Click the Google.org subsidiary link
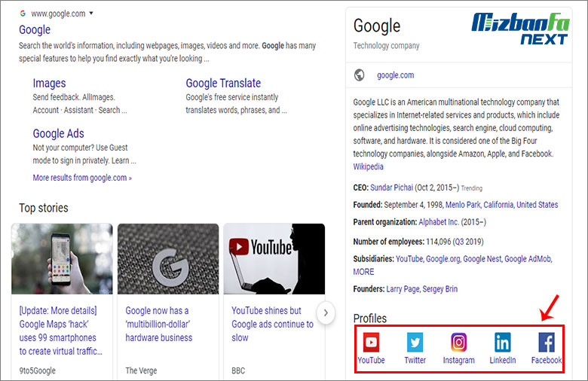This screenshot has height=381, width=588. [x=443, y=259]
